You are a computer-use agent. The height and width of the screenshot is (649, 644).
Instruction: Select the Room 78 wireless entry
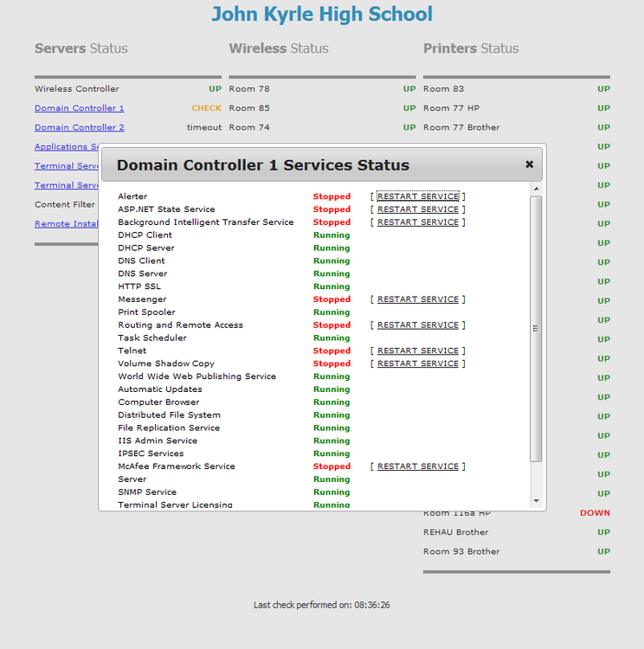point(322,88)
